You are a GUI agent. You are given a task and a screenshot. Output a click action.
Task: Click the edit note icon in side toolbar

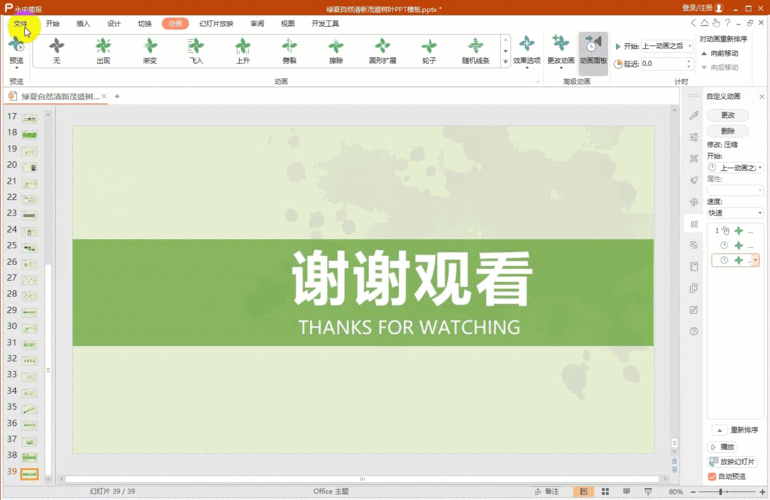point(694,310)
